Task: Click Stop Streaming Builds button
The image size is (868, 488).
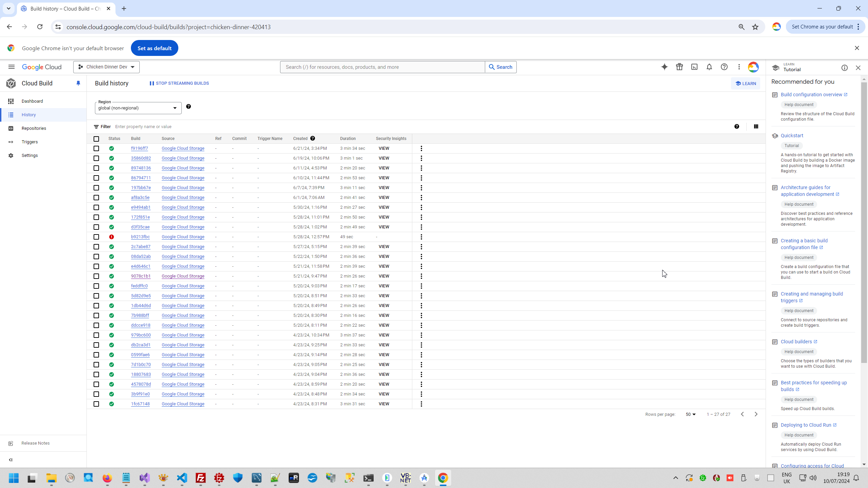Action: coord(179,83)
